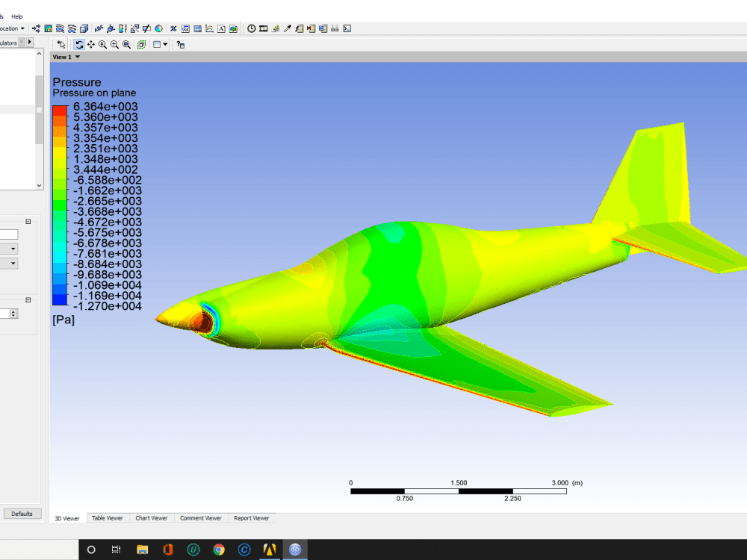Insert a new Variable
The width and height of the screenshot is (747, 560).
[173, 28]
